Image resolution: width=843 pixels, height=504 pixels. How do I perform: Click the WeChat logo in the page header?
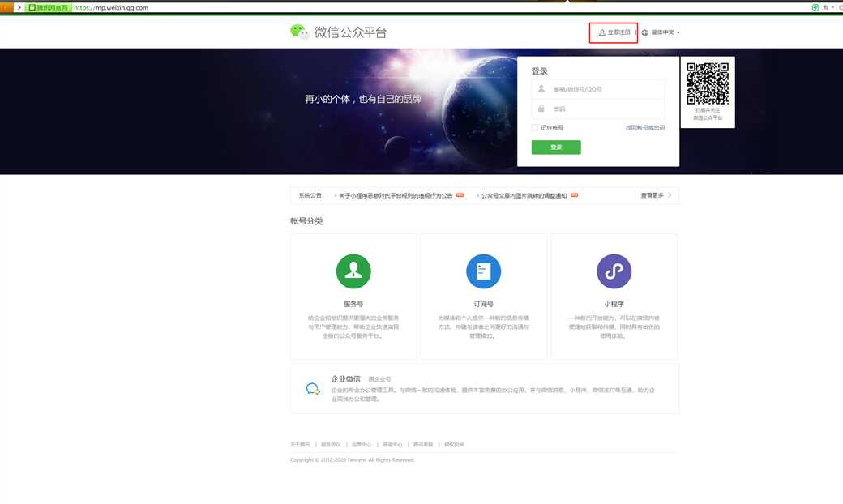[299, 32]
